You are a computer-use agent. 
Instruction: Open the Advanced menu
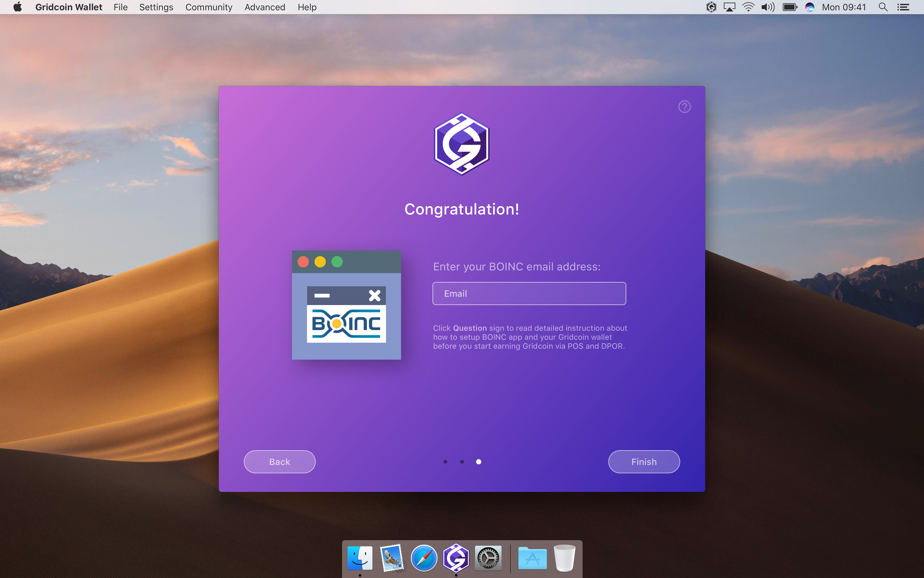265,7
